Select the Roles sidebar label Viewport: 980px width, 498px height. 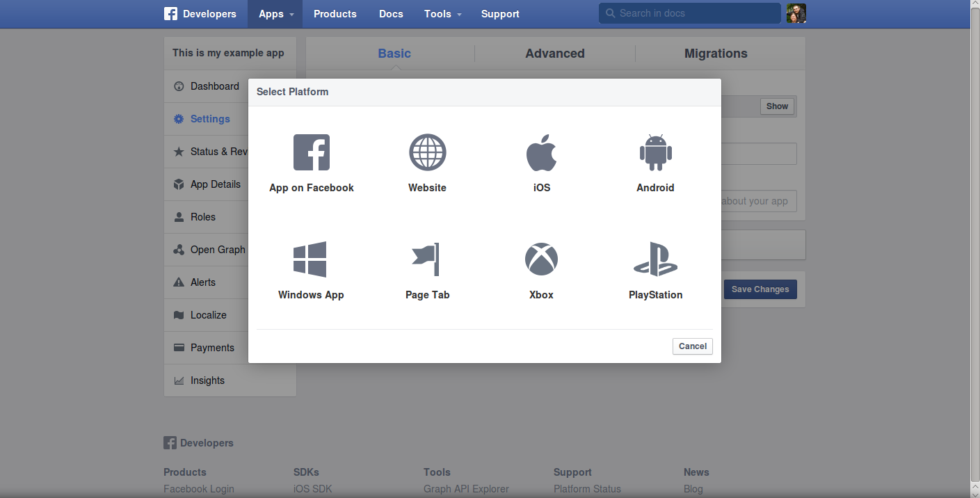point(203,217)
